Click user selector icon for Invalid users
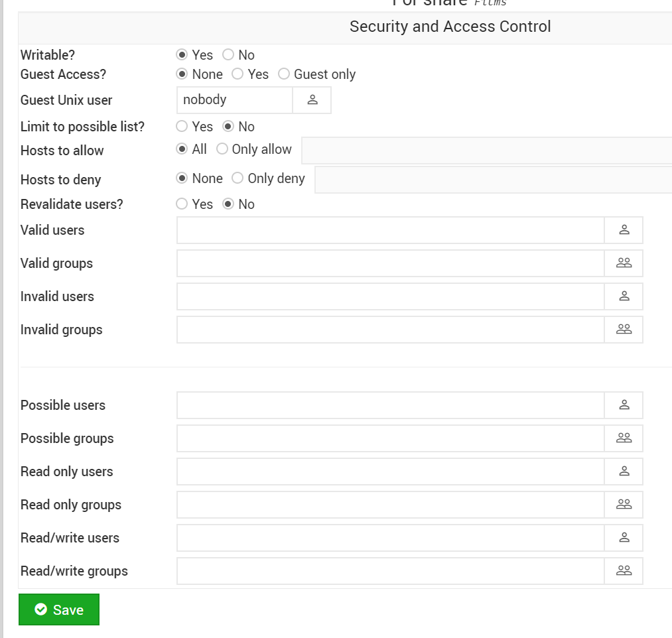This screenshot has width=672, height=638. [624, 296]
